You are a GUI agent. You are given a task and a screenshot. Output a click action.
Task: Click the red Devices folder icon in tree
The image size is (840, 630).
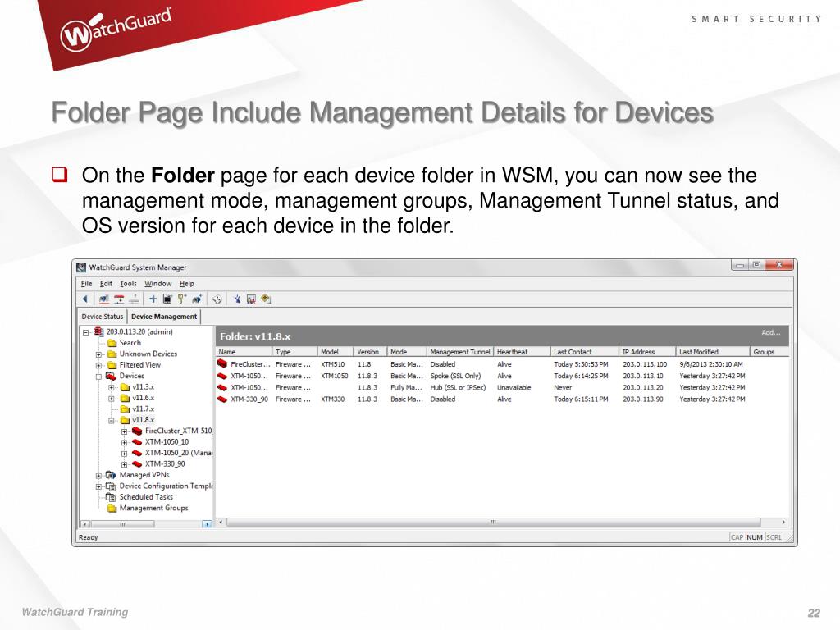pyautogui.click(x=112, y=376)
